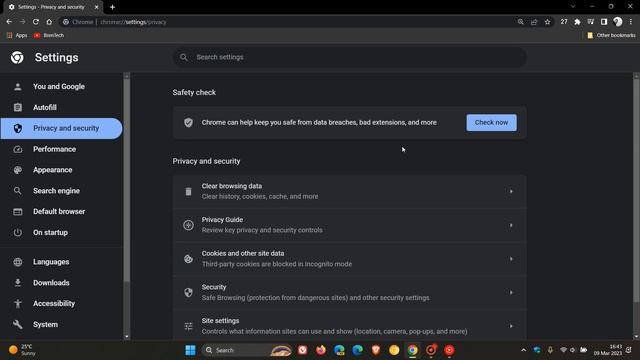This screenshot has height=360, width=640.
Task: Click the Check now safety button
Action: click(491, 122)
